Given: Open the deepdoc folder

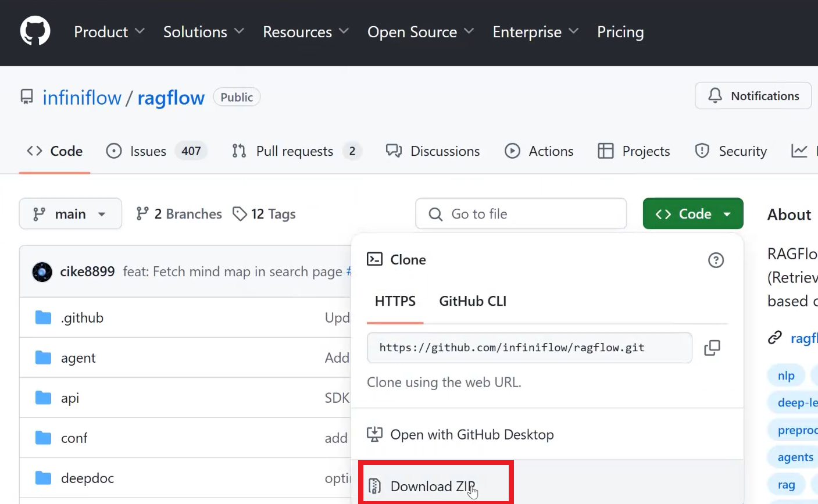Looking at the screenshot, I should [x=87, y=478].
